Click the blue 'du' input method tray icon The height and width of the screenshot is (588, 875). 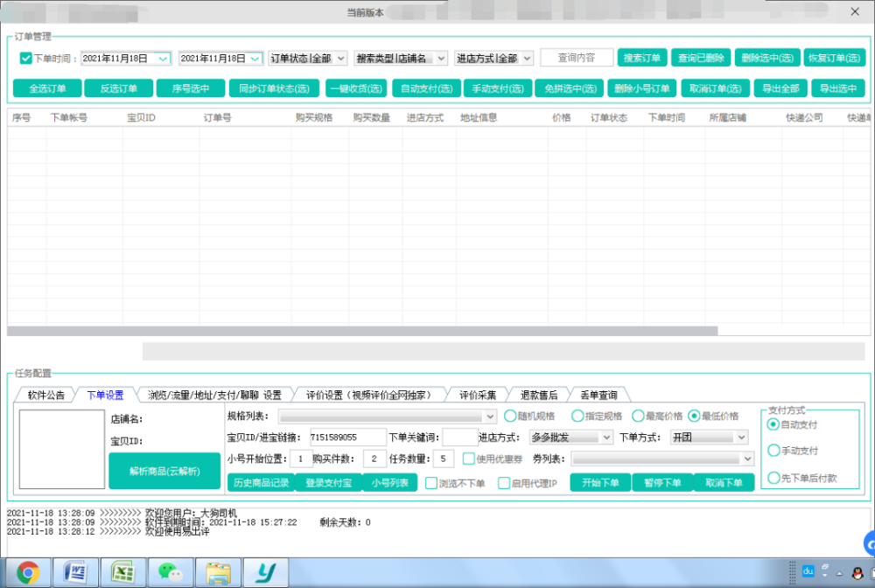(808, 570)
